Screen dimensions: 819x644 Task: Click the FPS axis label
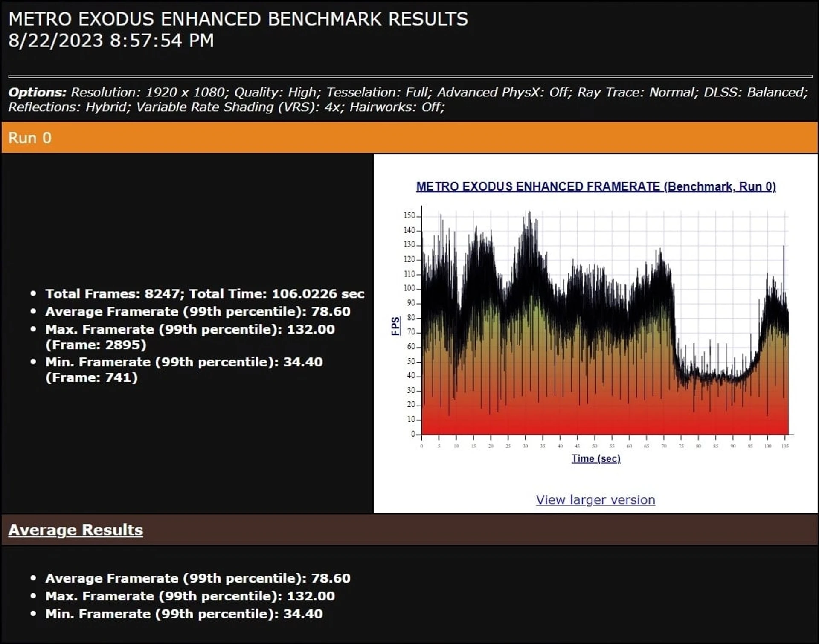tap(396, 326)
